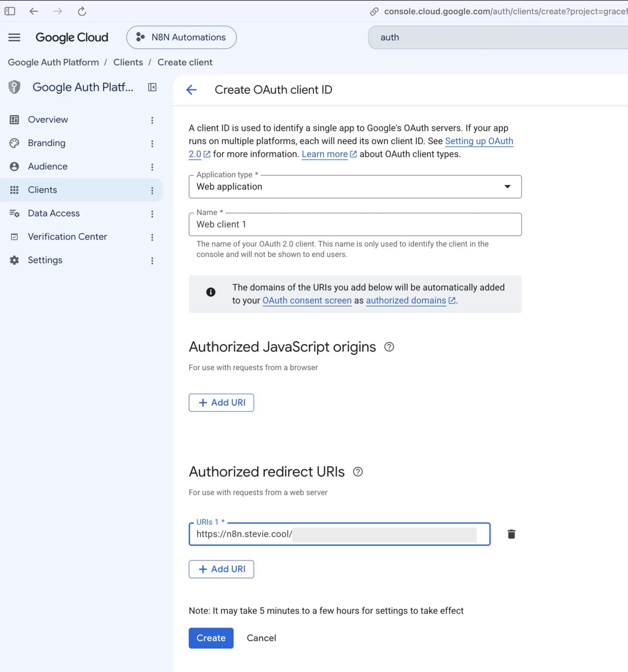Open the 'Setting up OAuth 2.0' link
Image resolution: width=628 pixels, height=672 pixels.
pyautogui.click(x=479, y=141)
